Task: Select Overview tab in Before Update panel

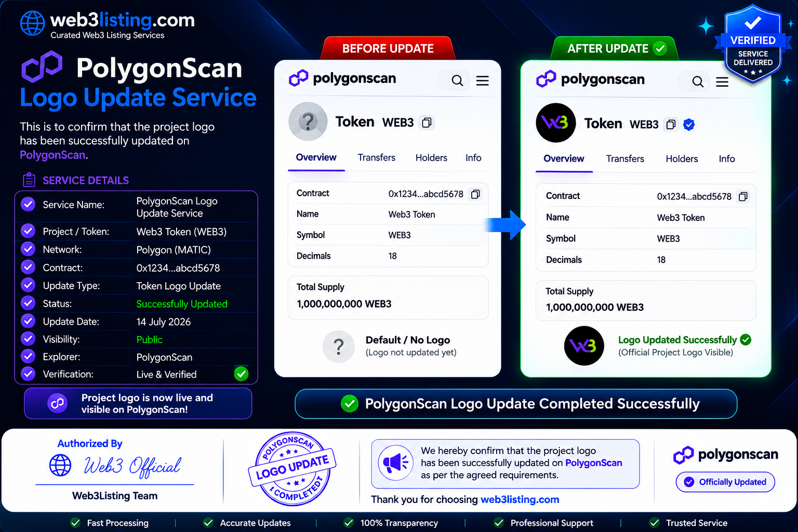Action: coord(316,157)
